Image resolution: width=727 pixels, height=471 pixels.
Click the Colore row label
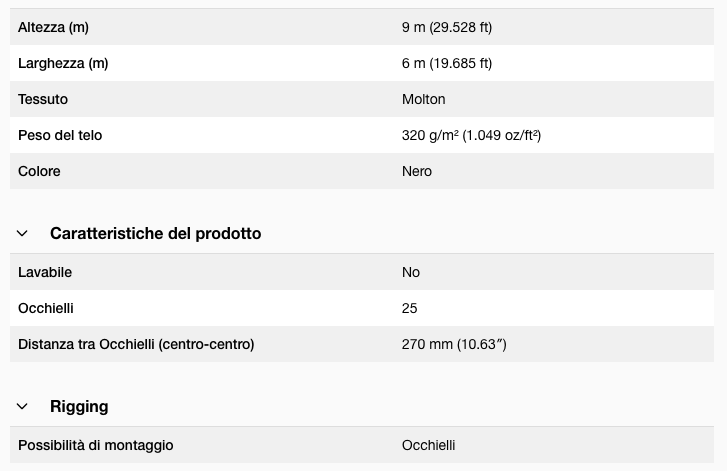[x=39, y=171]
